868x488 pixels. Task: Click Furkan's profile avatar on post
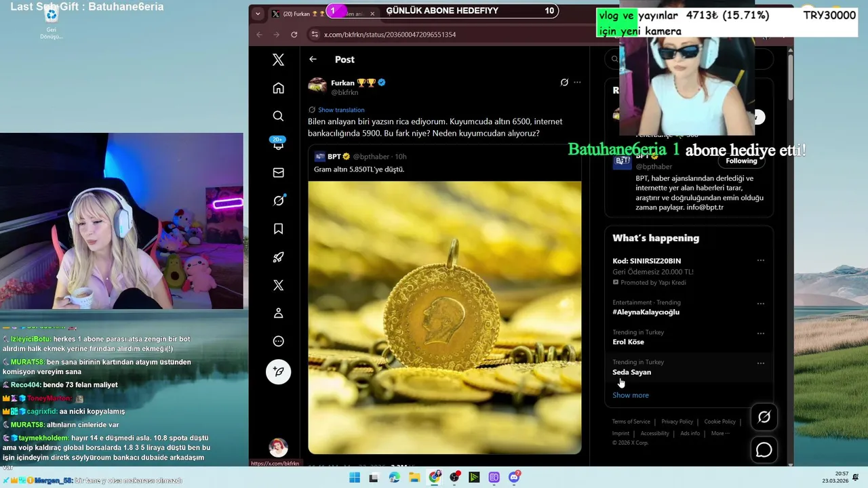317,85
